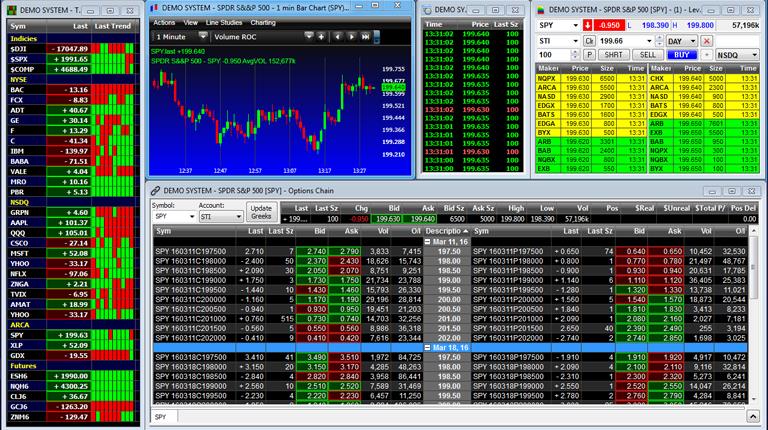Select the $DJI index row

(x=71, y=49)
